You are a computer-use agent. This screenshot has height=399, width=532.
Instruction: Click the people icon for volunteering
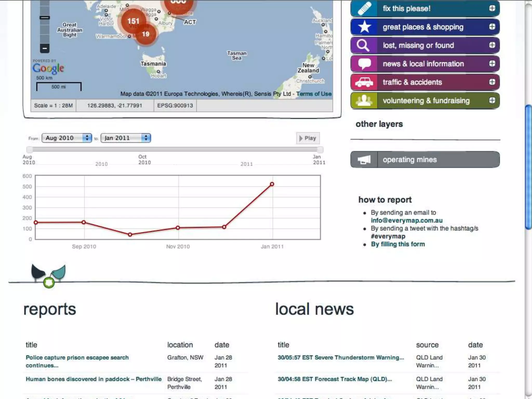(x=364, y=101)
